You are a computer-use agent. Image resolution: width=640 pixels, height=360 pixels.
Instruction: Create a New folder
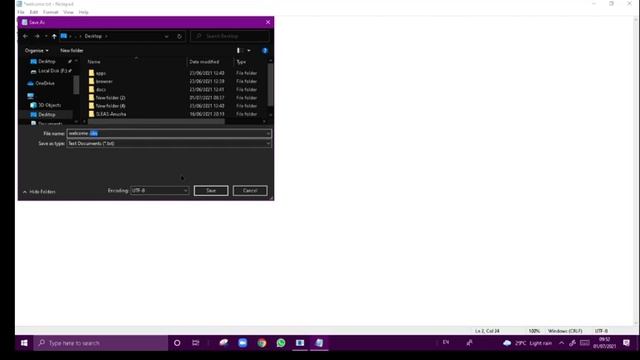tap(72, 51)
